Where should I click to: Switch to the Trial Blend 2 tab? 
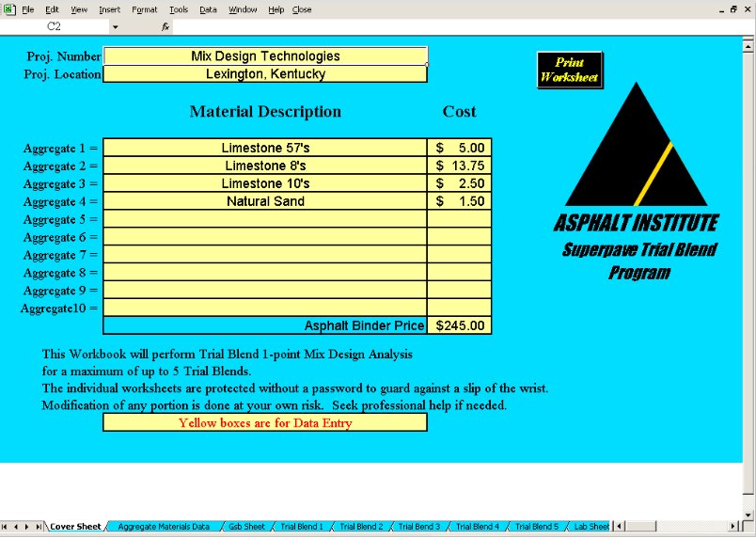click(x=361, y=527)
